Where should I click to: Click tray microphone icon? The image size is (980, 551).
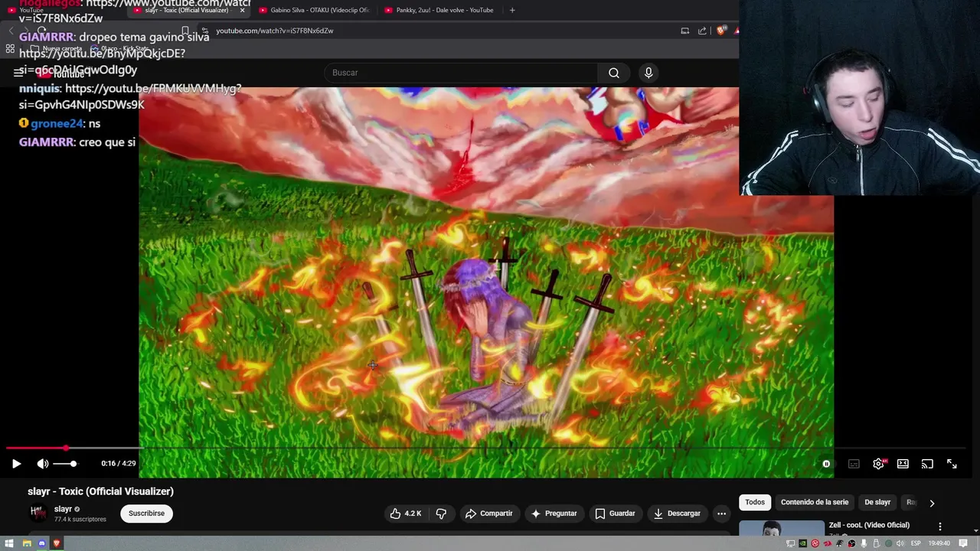click(x=864, y=543)
